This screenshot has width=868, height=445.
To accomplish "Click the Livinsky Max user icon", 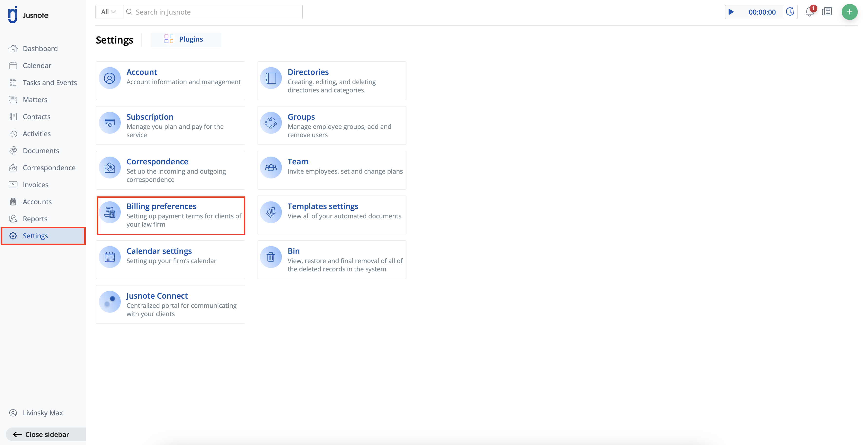I will pyautogui.click(x=13, y=413).
